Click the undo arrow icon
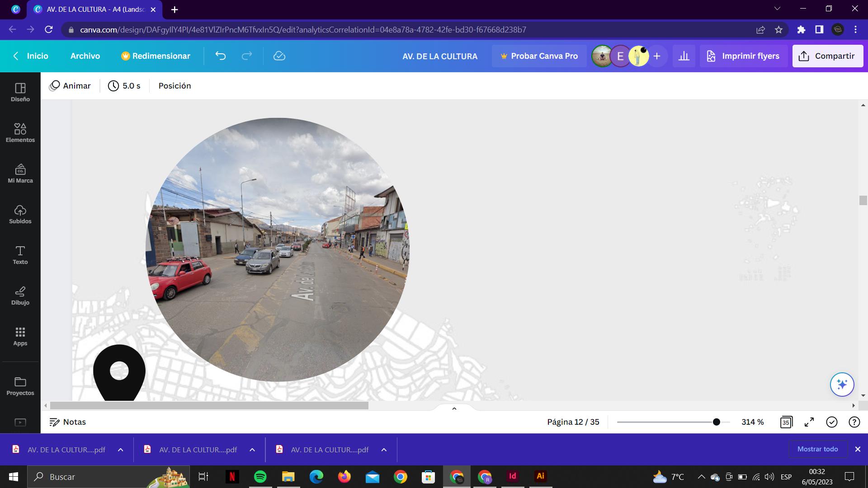The height and width of the screenshot is (488, 868). tap(221, 56)
